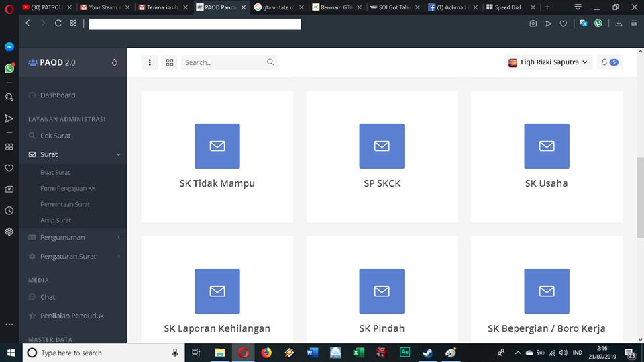This screenshot has width=644, height=362.
Task: Open WhatsApp in Opera sidebar
Action: (9, 69)
